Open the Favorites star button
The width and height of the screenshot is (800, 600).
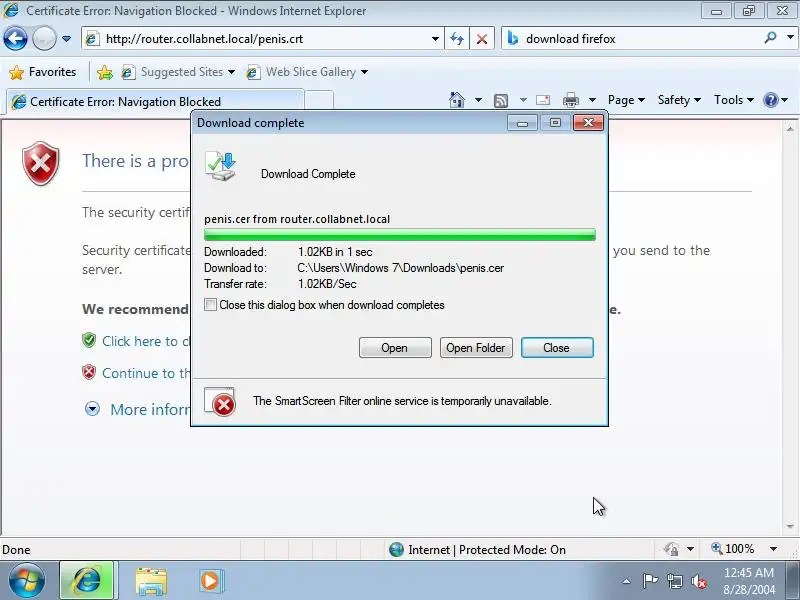[43, 72]
